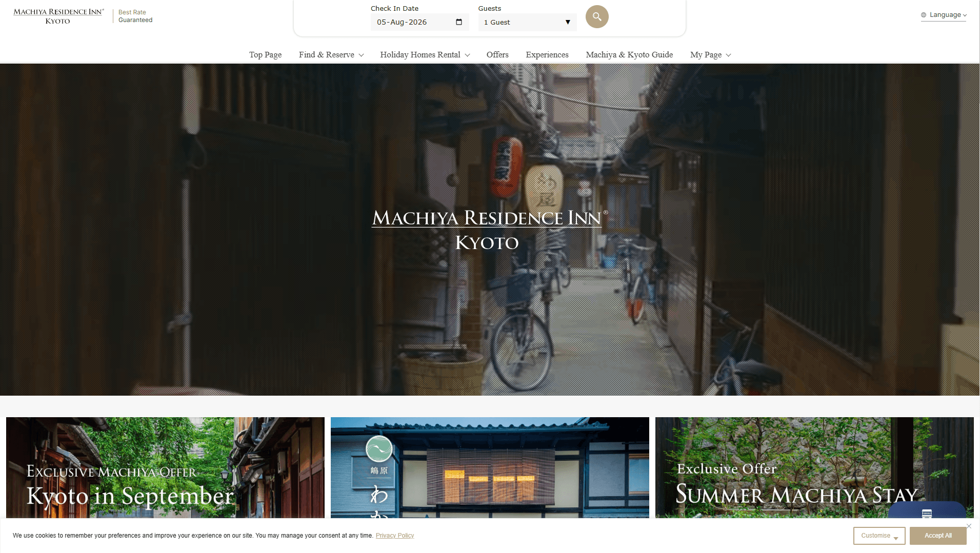
Task: Open the Summer Machiya Stay offer banner
Action: click(814, 467)
